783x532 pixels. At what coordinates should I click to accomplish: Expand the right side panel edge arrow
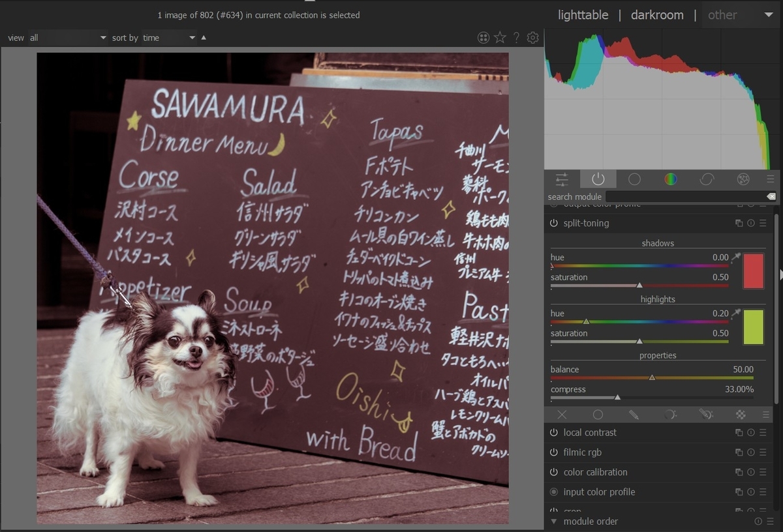780,274
